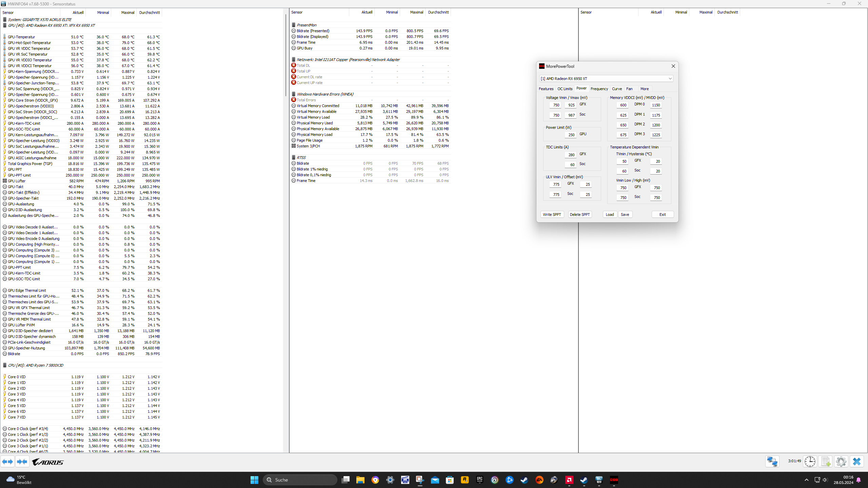Open HWiNFO sensor settings gear

tap(841, 462)
